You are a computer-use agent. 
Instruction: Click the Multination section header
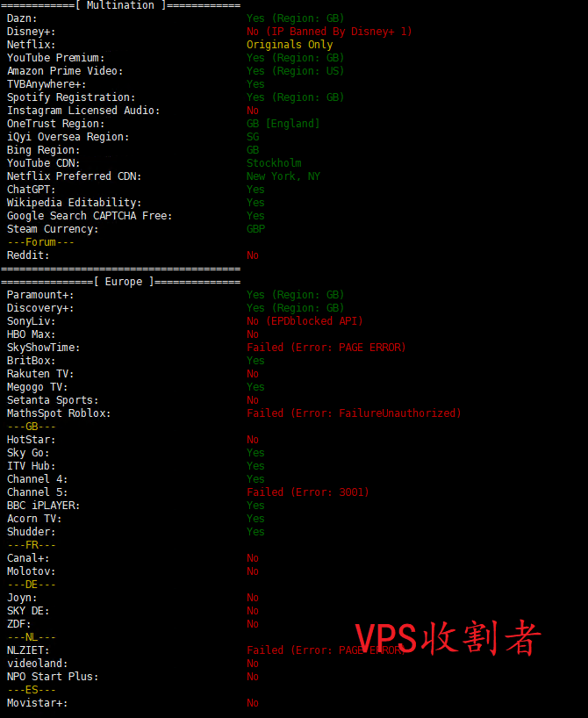point(120,5)
